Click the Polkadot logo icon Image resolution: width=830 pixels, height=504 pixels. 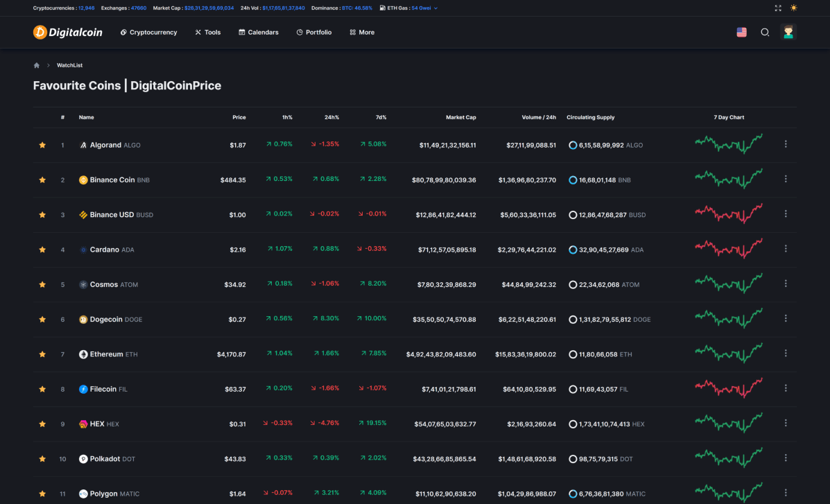tap(83, 459)
